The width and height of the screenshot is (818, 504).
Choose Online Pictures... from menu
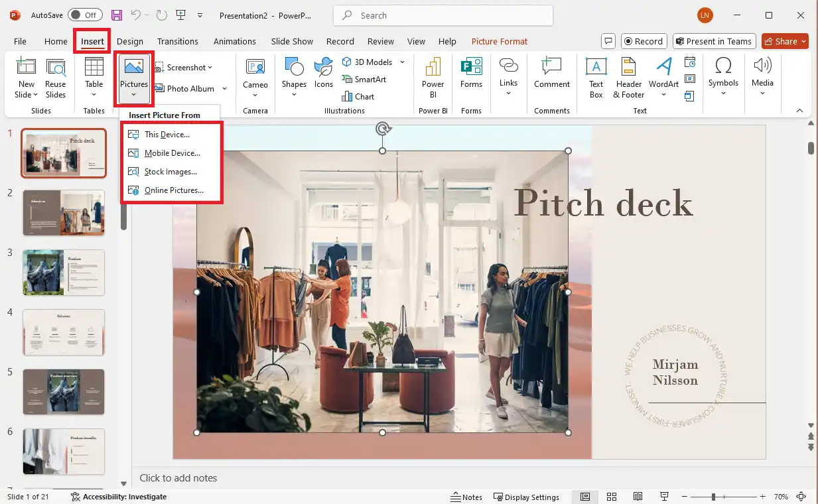coord(172,190)
